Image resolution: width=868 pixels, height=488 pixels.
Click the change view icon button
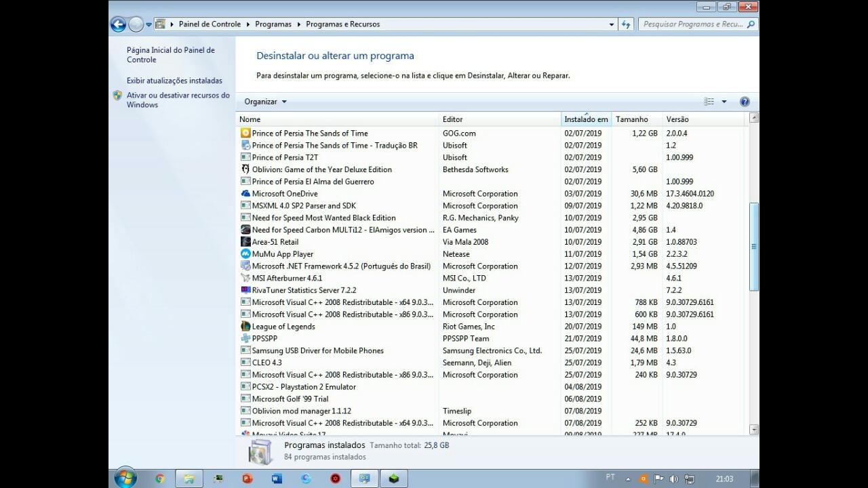(x=709, y=102)
